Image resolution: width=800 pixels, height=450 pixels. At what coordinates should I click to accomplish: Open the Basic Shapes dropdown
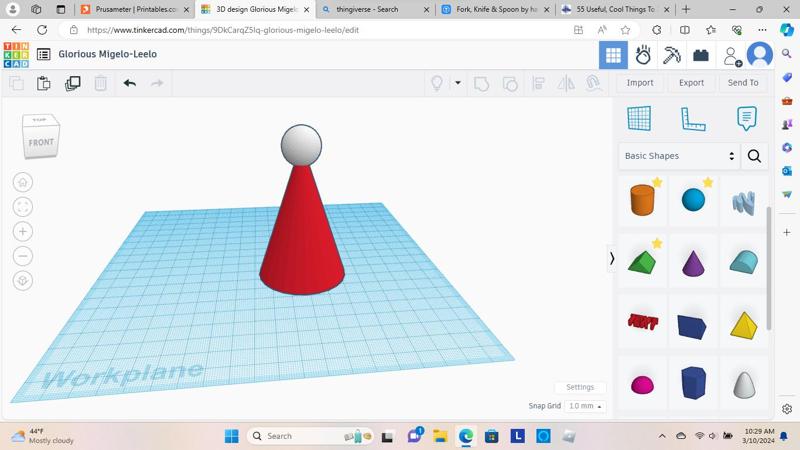coord(680,156)
